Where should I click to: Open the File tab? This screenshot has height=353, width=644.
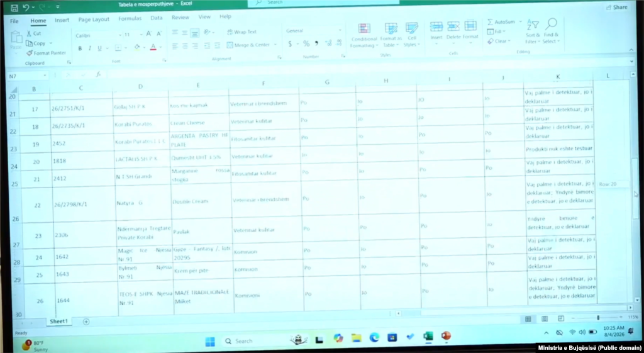14,21
